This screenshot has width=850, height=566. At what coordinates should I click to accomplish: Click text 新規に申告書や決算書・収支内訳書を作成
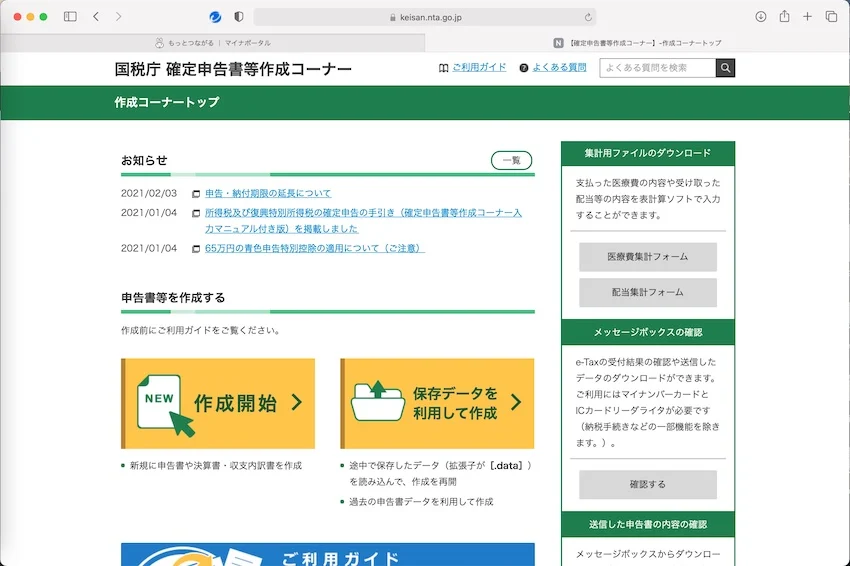coord(216,466)
